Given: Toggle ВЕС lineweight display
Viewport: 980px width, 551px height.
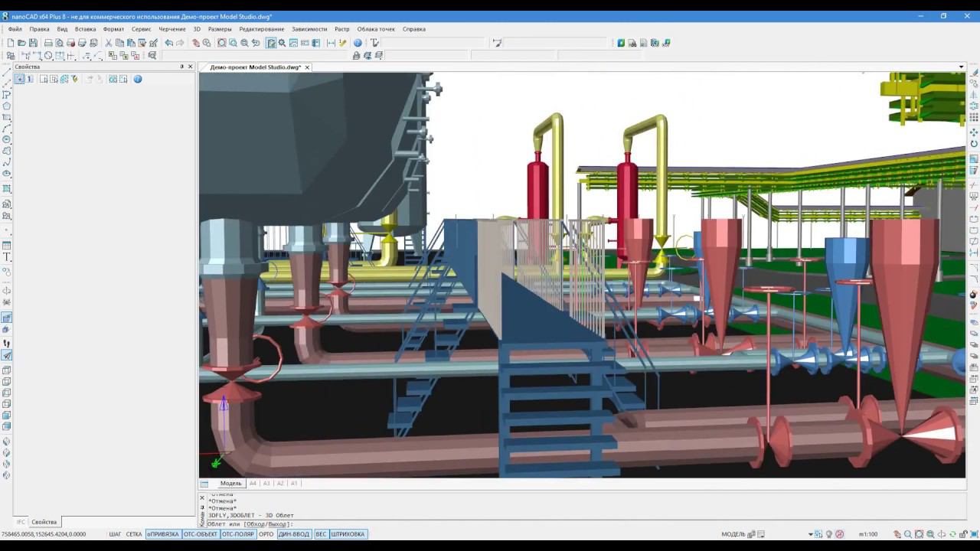Looking at the screenshot, I should (321, 534).
